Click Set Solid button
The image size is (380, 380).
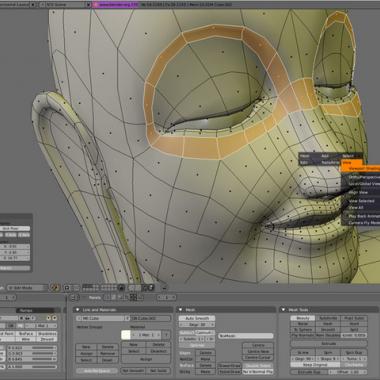point(158,371)
